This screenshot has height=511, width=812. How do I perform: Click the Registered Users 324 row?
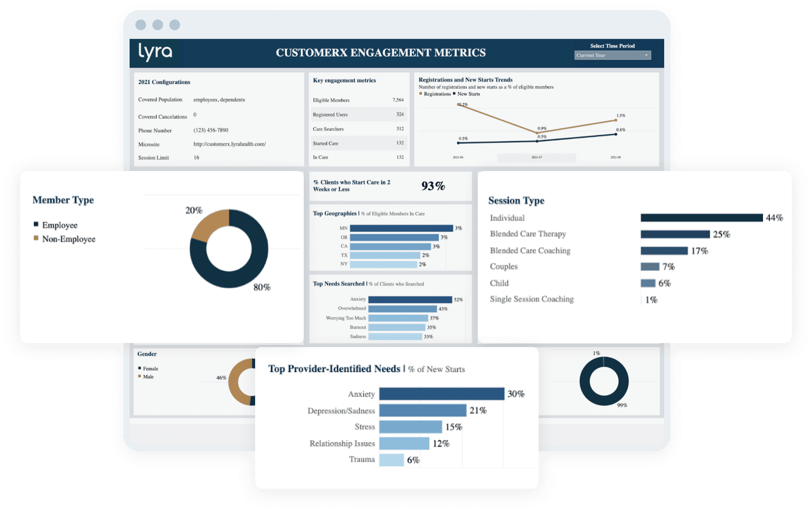point(358,114)
